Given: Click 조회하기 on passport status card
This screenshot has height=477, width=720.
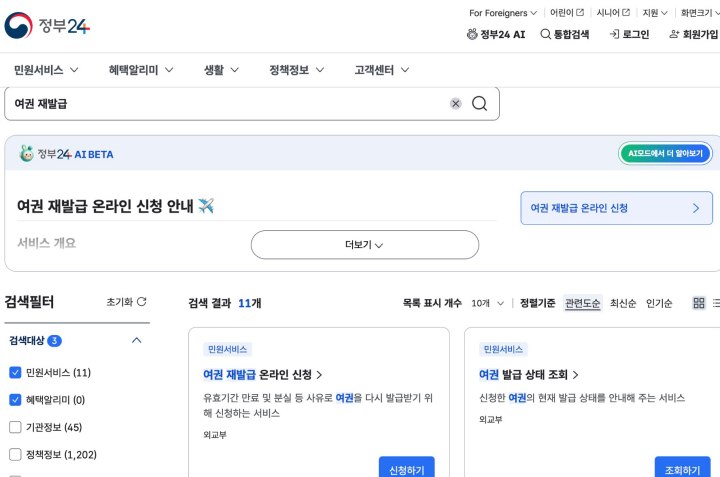Looking at the screenshot, I should tap(682, 467).
